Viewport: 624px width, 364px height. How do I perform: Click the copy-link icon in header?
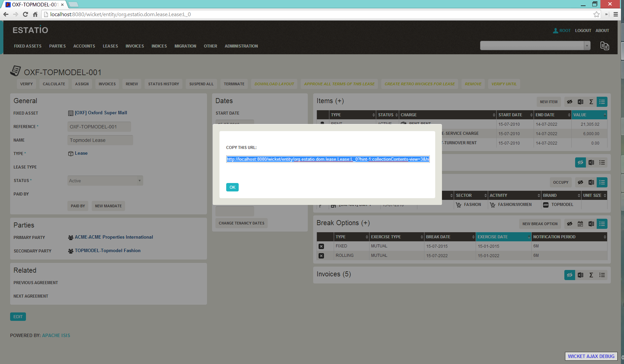pos(604,46)
